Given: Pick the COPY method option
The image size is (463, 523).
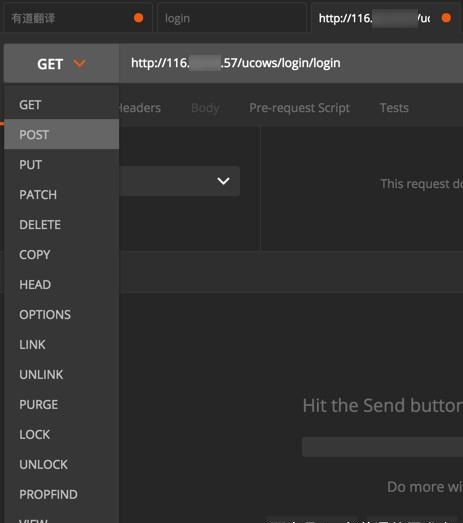Looking at the screenshot, I should point(61,254).
